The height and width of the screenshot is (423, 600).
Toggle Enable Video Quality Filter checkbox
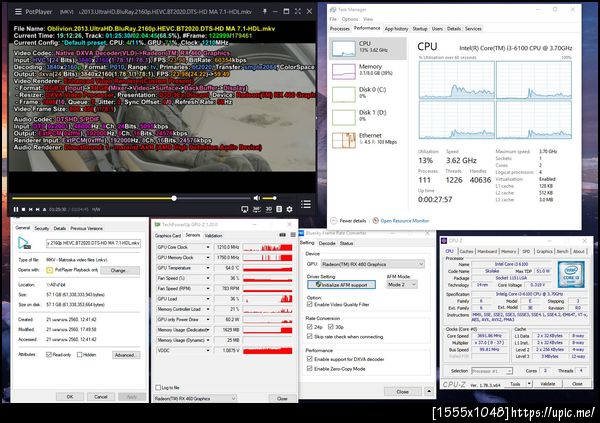coord(310,305)
